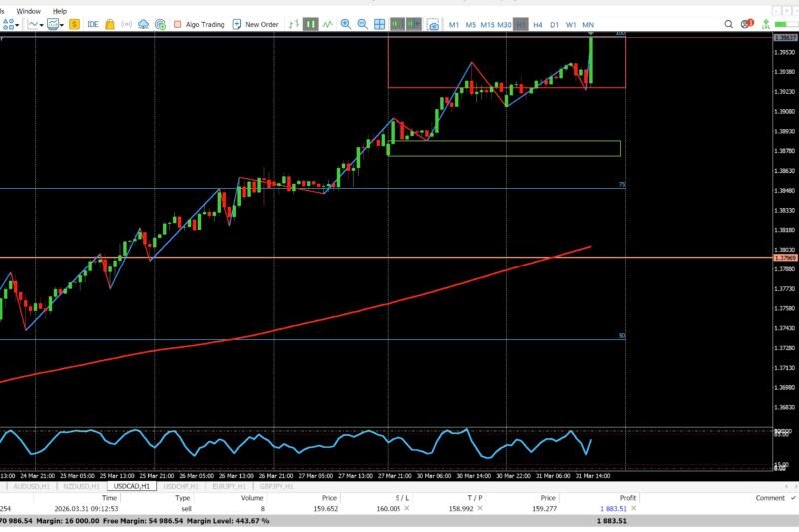Click the yellow dollar symbols icon
Screen dimensions: 799x532
point(74,24)
